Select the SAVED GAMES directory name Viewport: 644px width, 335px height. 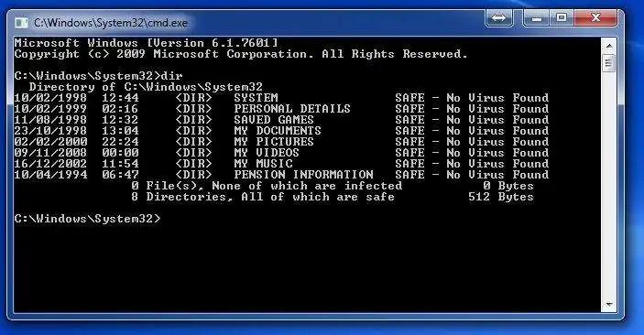pos(274,120)
